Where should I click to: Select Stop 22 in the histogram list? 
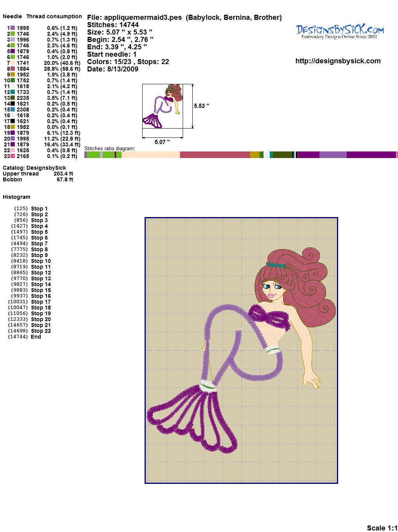tap(41, 331)
